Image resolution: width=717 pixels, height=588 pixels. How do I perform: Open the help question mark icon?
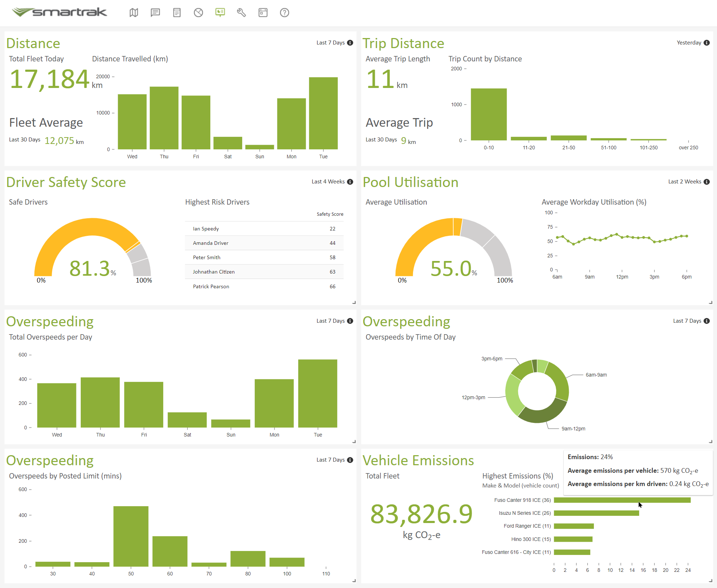(284, 13)
